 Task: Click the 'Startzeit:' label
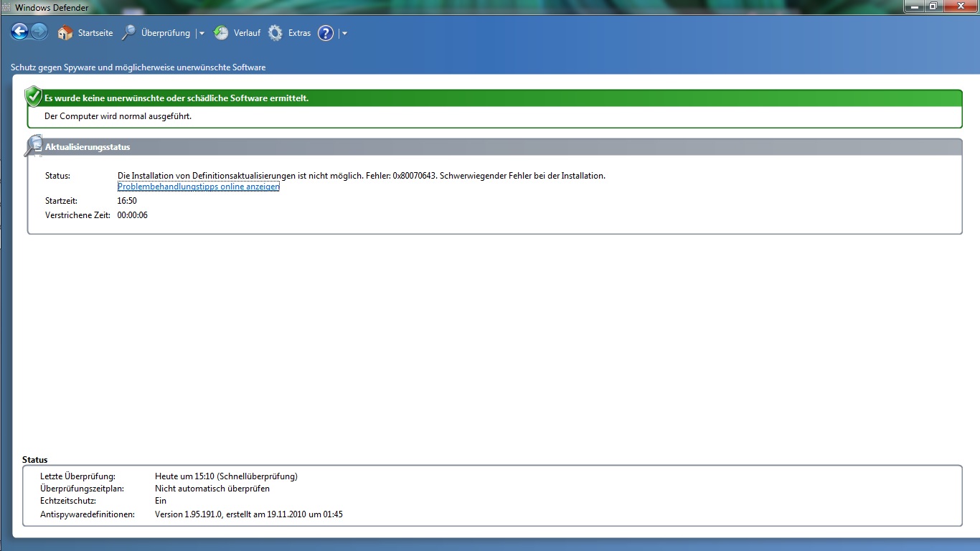61,201
